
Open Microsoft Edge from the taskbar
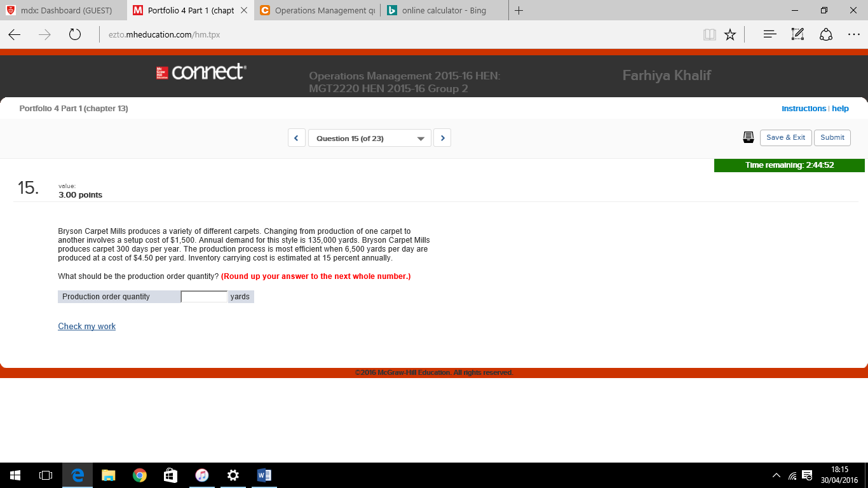(78, 475)
